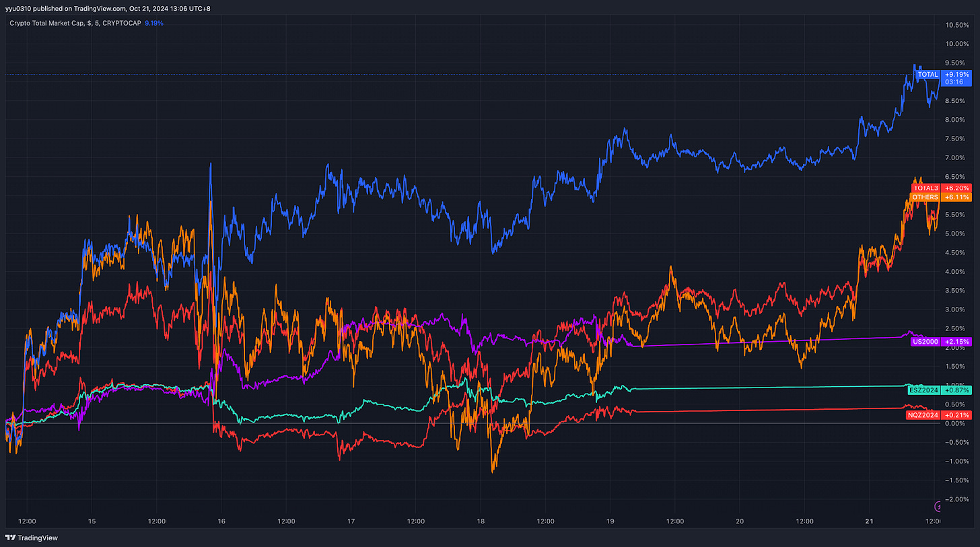980x547 pixels.
Task: Click the date label 21 on time axis
Action: tap(869, 521)
